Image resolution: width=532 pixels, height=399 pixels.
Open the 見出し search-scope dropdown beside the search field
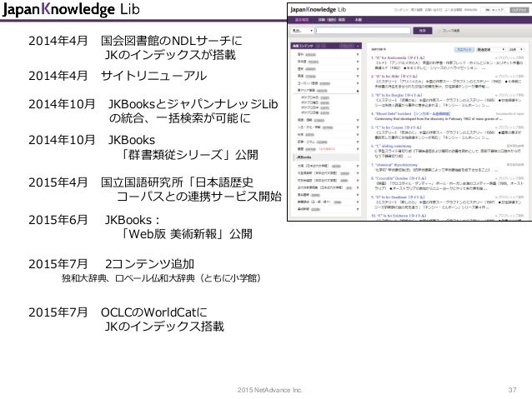click(x=302, y=31)
